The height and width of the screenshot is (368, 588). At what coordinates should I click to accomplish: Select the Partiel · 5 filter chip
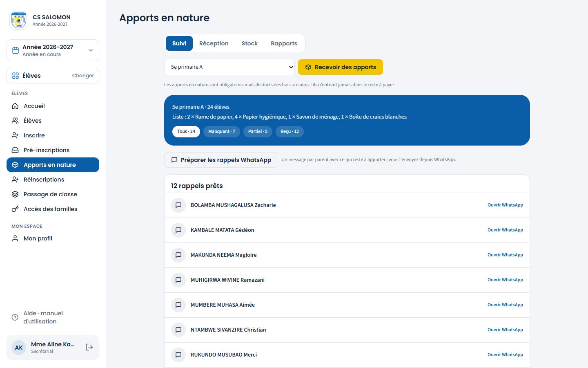point(258,132)
